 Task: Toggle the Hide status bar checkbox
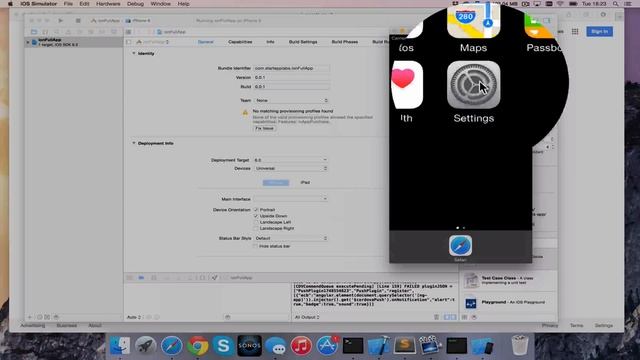pyautogui.click(x=255, y=246)
